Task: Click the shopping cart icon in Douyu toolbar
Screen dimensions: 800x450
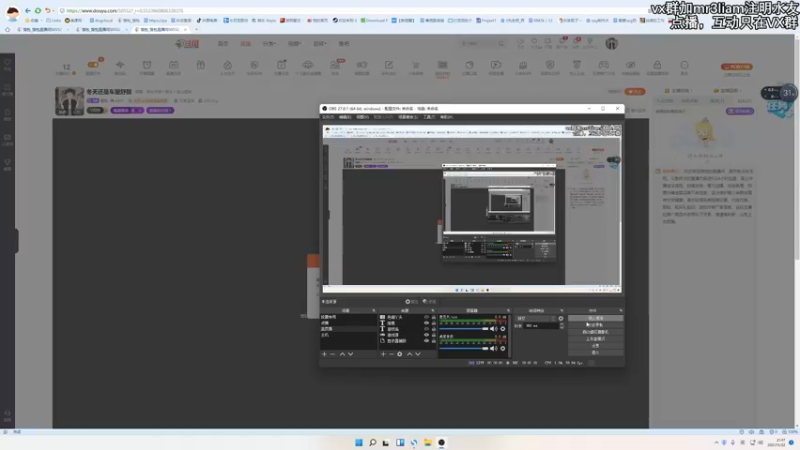Action: 416,65
